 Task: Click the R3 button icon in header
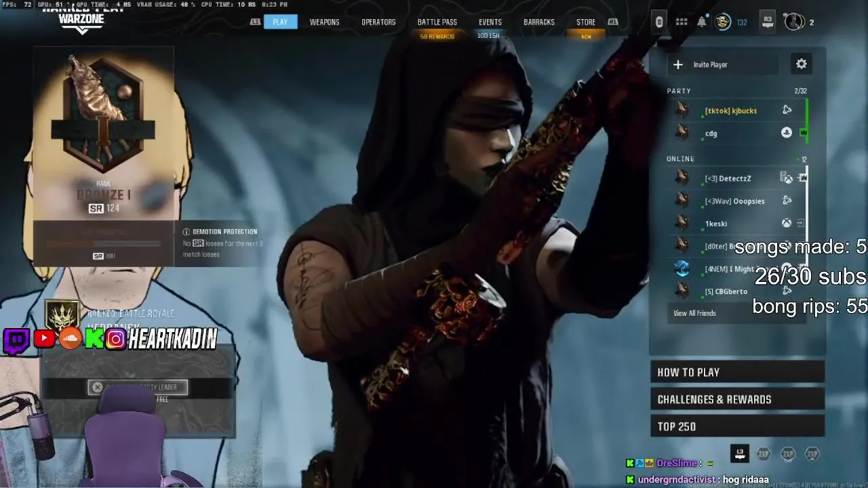pos(768,21)
